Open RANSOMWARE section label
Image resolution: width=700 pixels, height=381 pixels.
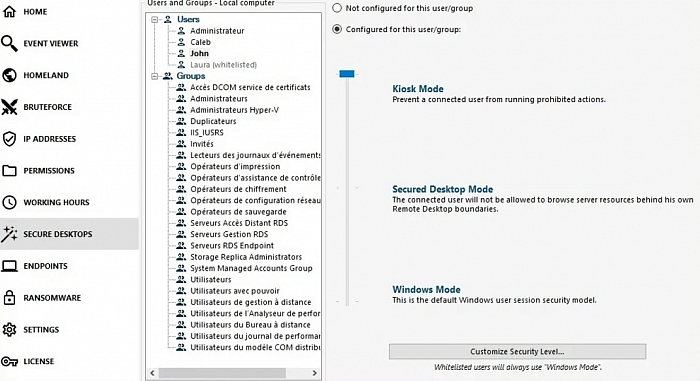pyautogui.click(x=52, y=298)
